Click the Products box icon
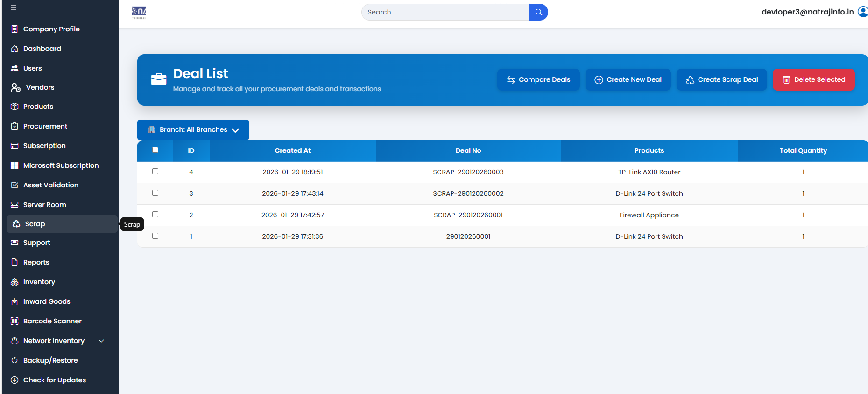The height and width of the screenshot is (394, 868). [14, 107]
